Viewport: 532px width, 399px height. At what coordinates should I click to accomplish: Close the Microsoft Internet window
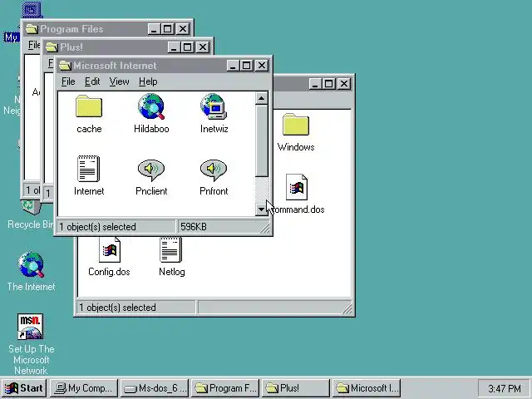(x=262, y=66)
